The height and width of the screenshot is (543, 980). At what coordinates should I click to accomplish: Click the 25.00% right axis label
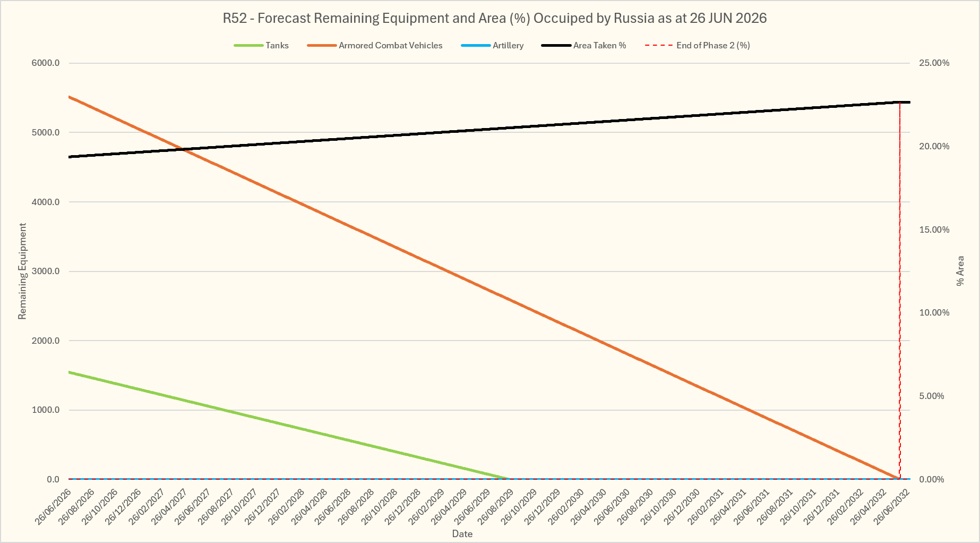coord(934,63)
